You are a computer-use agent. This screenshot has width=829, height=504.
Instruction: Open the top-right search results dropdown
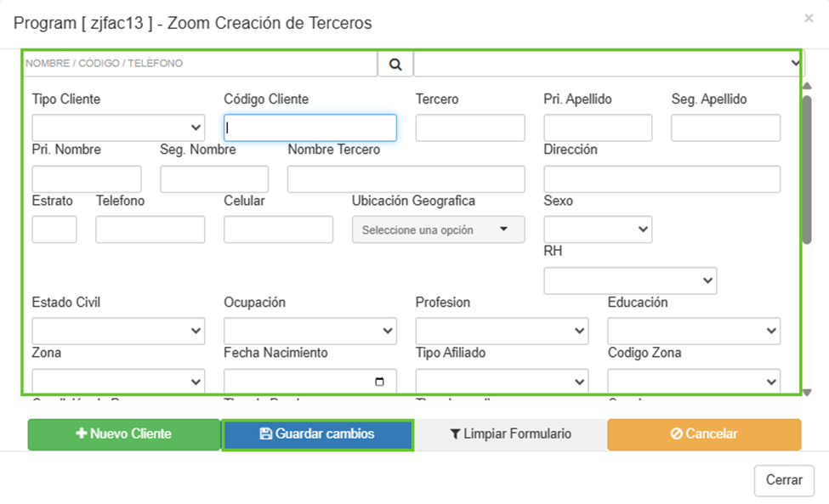pyautogui.click(x=607, y=63)
